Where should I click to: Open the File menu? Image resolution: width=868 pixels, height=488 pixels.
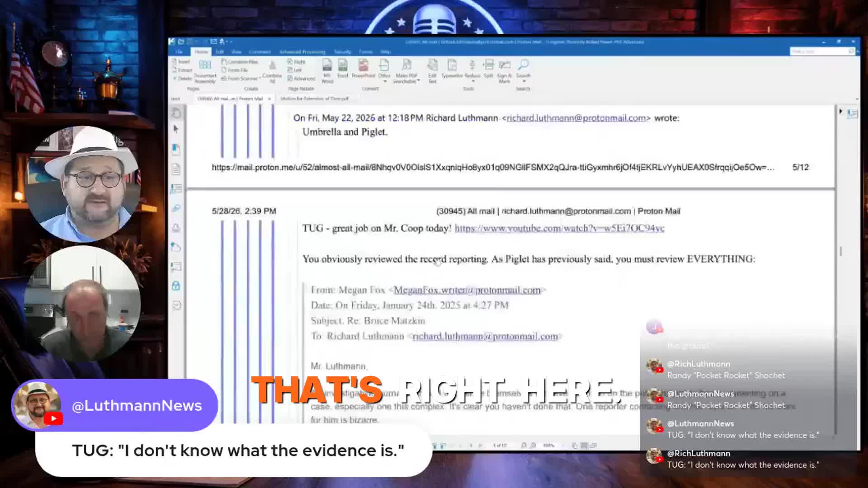click(179, 52)
